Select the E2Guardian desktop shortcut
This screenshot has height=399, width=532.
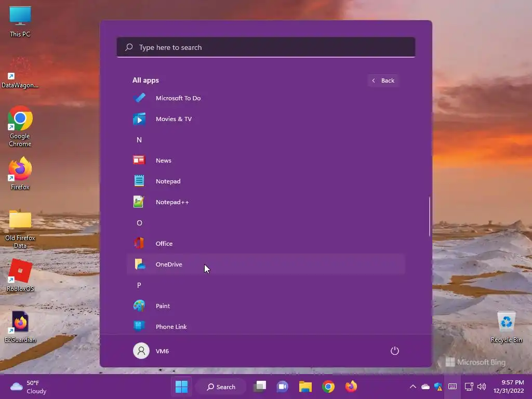coord(20,327)
